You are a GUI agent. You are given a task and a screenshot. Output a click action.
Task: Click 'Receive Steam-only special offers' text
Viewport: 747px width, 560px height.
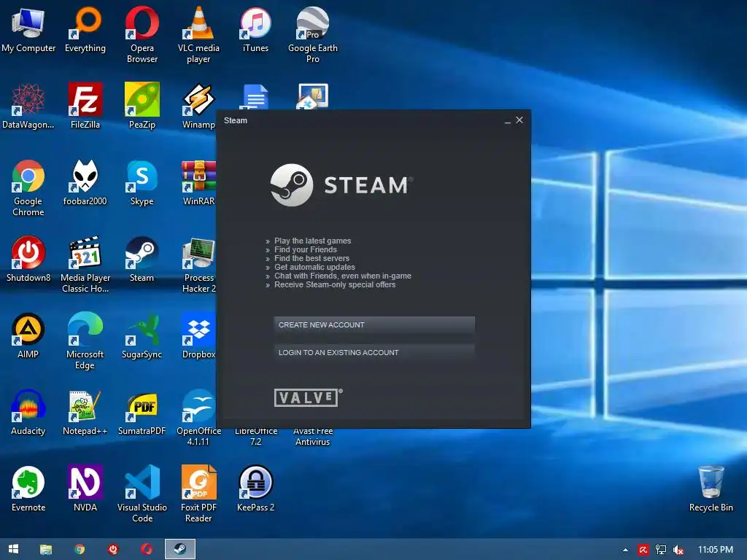click(335, 285)
